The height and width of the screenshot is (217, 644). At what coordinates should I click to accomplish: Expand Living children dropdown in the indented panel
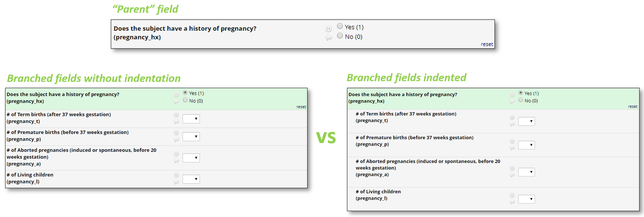click(526, 199)
